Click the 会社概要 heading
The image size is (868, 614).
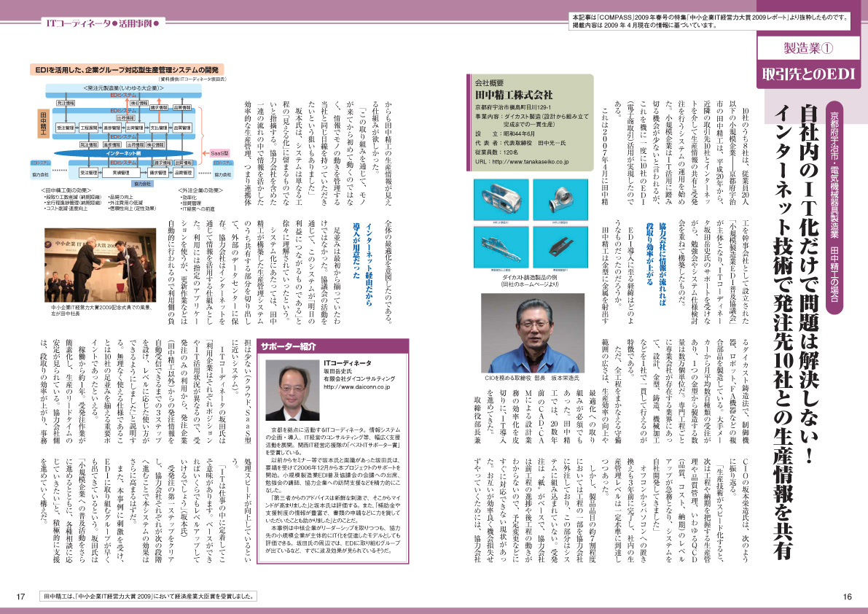(x=489, y=83)
